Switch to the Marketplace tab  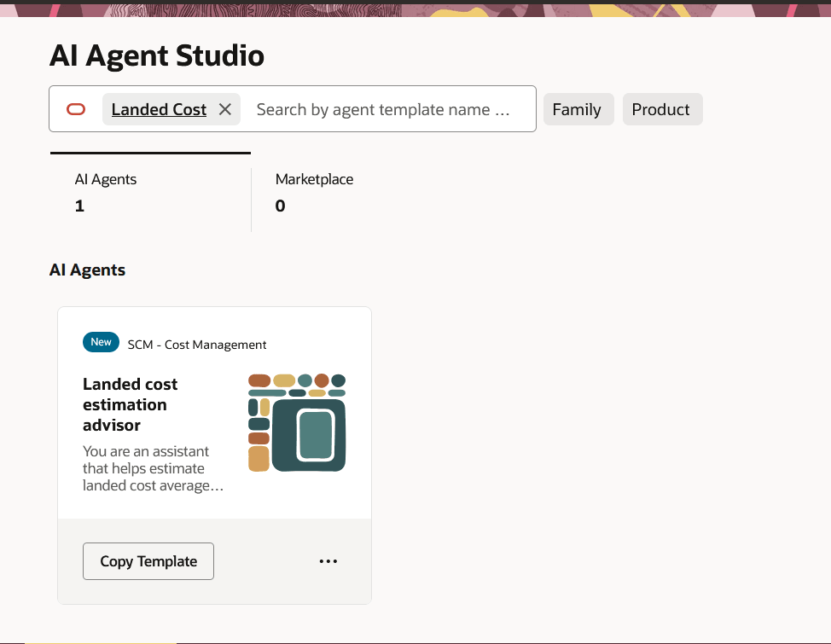pos(314,179)
